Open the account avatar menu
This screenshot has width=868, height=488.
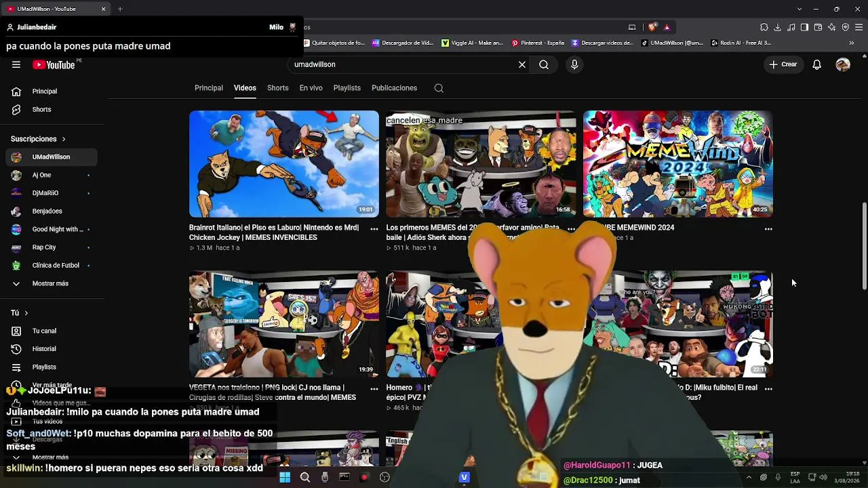point(843,64)
